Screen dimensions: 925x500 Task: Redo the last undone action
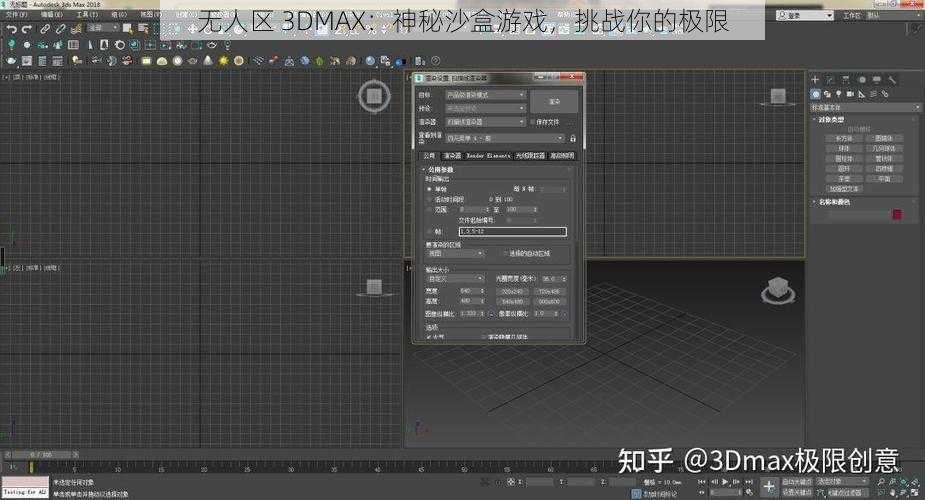point(27,28)
